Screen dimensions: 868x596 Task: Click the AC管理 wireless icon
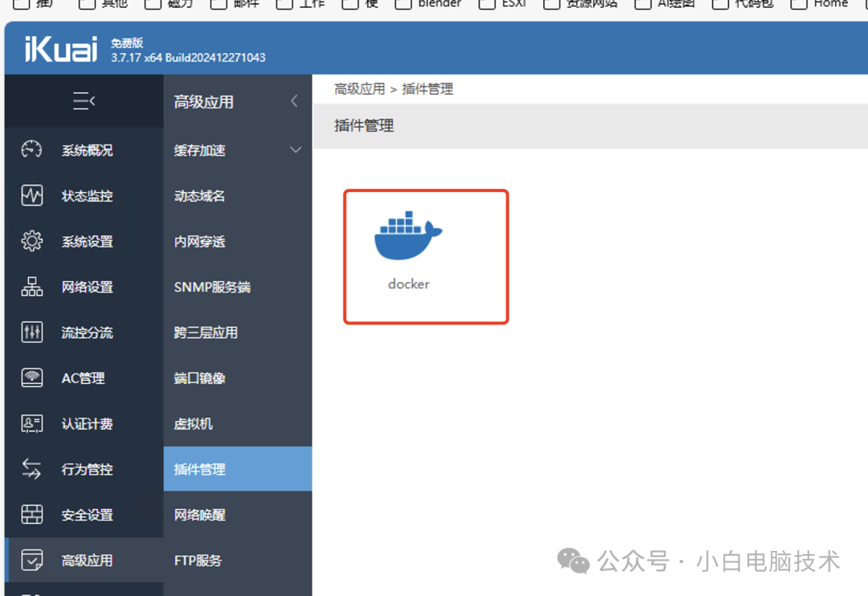(x=31, y=378)
